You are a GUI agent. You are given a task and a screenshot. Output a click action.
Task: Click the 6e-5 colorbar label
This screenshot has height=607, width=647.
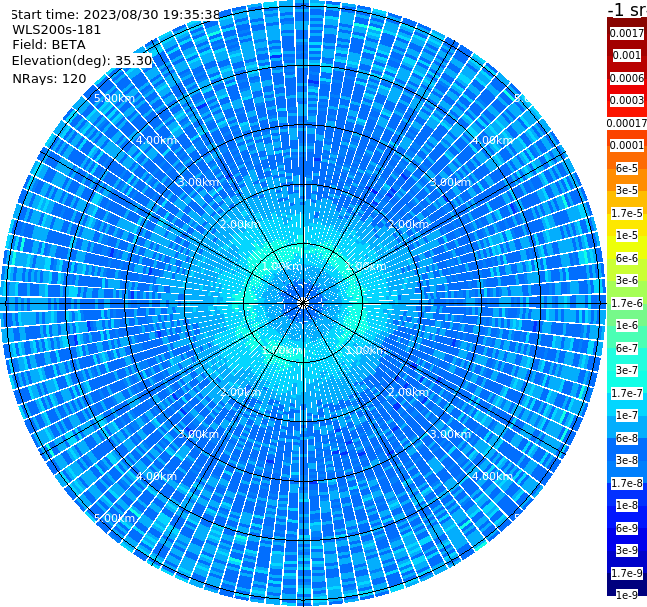tap(627, 168)
